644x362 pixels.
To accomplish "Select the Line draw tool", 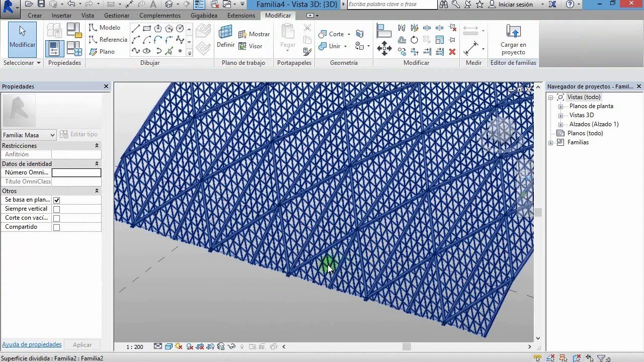I will (136, 29).
